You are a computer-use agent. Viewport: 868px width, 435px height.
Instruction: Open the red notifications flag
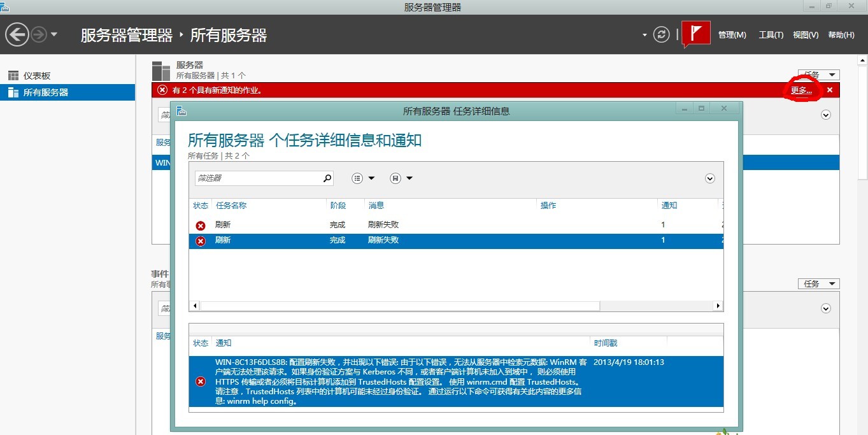pyautogui.click(x=695, y=33)
